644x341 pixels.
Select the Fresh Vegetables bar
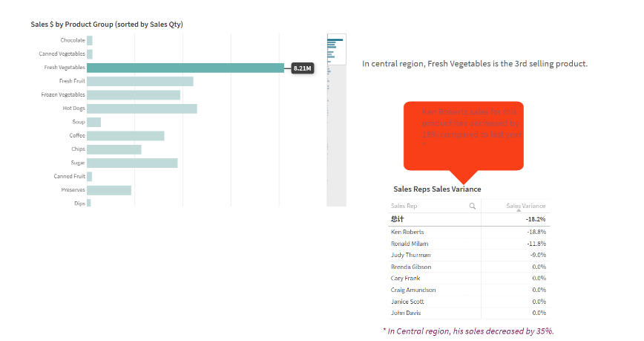click(x=185, y=68)
